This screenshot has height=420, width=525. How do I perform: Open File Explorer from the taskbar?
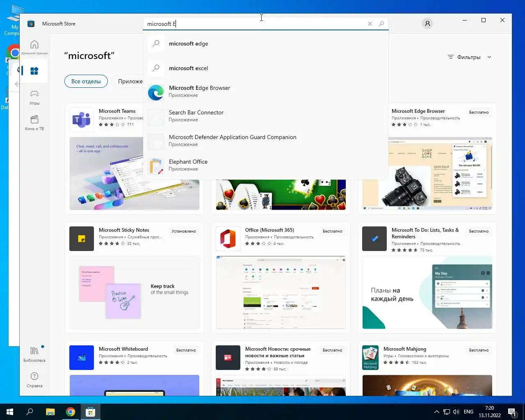pos(50,412)
